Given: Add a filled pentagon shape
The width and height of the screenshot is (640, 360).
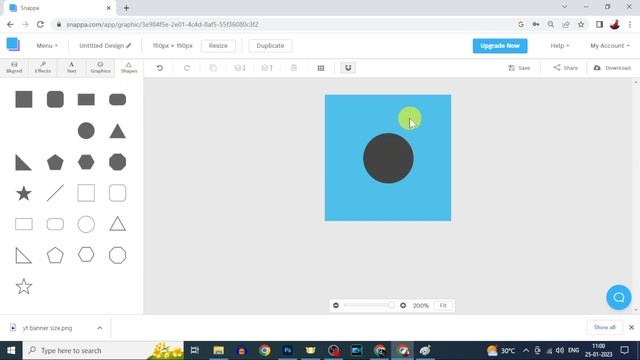Looking at the screenshot, I should (x=55, y=162).
